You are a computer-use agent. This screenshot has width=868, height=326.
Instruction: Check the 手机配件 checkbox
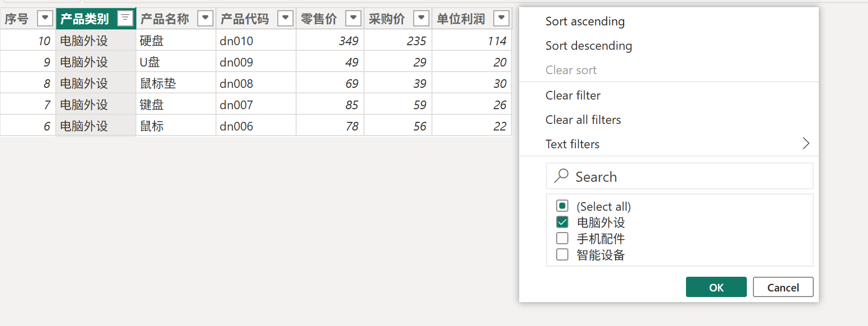tap(562, 238)
